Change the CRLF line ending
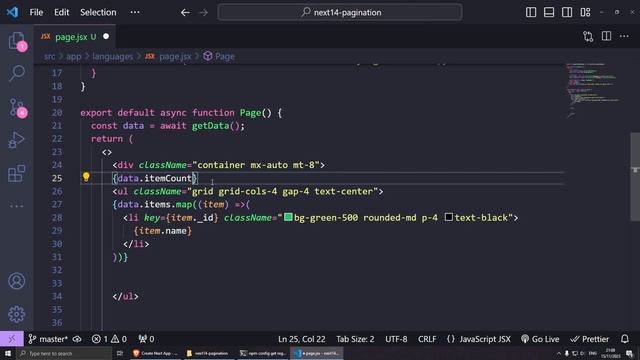The width and height of the screenshot is (640, 360). (x=427, y=339)
